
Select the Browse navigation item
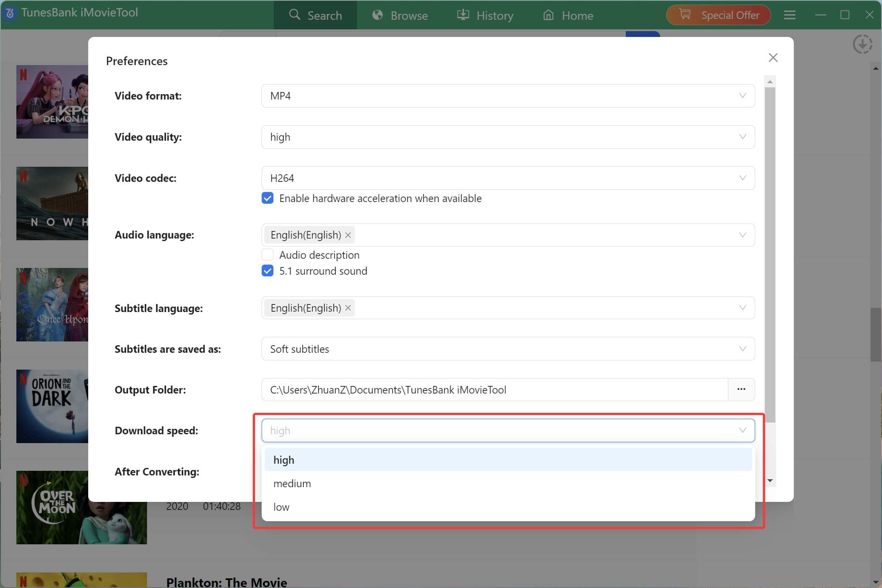click(x=399, y=15)
